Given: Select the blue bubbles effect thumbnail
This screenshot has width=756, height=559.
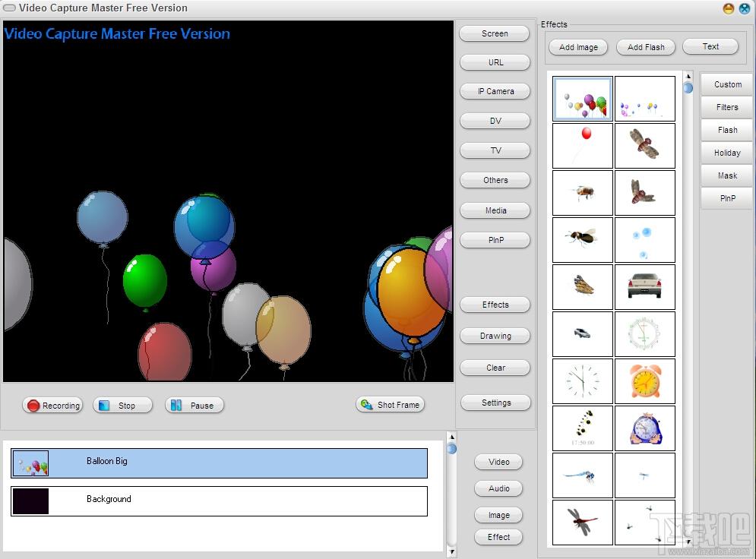Looking at the screenshot, I should [645, 240].
